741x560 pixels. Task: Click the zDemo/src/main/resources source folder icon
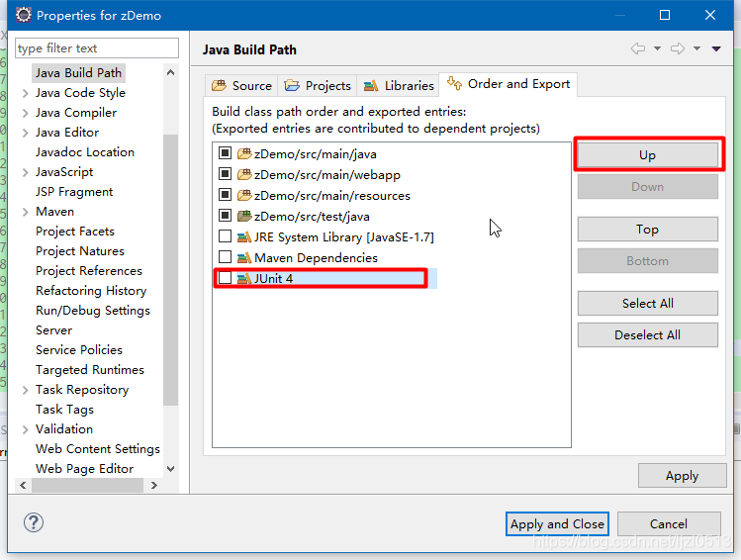pyautogui.click(x=244, y=195)
